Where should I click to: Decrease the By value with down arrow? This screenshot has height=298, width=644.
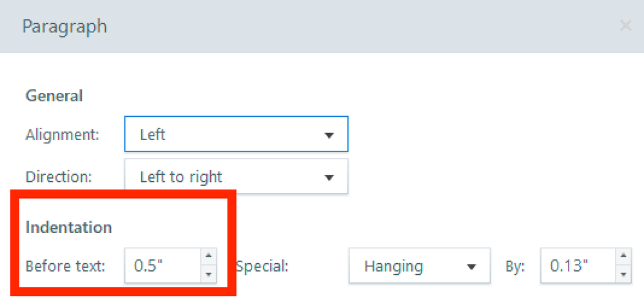(623, 275)
